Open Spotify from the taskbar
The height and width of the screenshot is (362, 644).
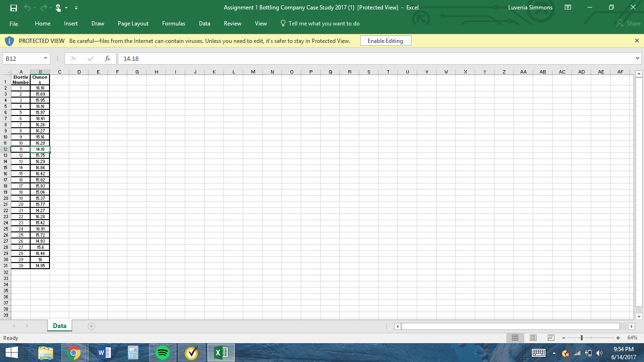point(162,353)
